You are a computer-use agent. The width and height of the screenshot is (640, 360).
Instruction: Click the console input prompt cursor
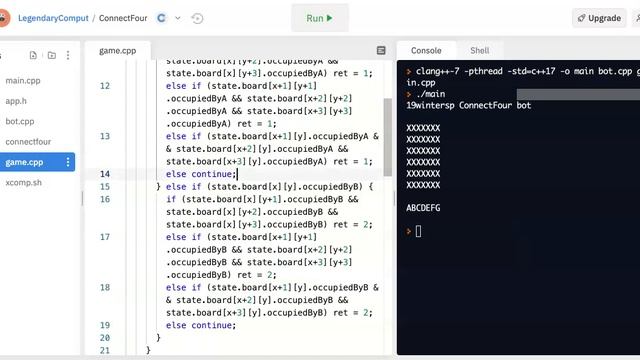coord(418,231)
